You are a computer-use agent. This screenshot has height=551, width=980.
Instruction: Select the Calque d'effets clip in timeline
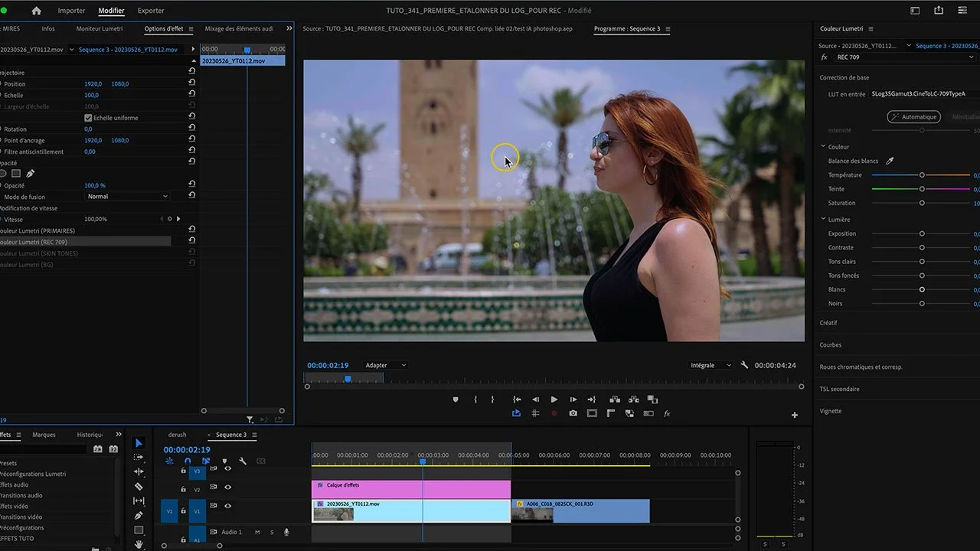pos(411,489)
